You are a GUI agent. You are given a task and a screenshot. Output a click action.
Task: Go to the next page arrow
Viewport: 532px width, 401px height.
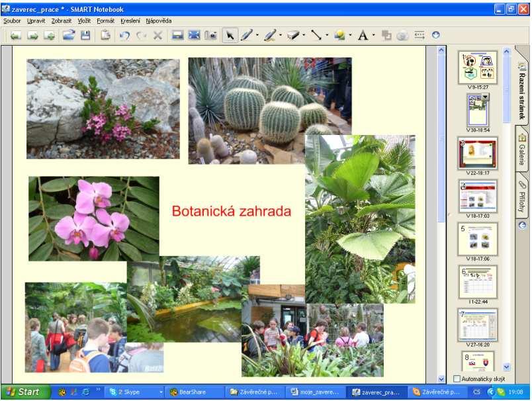[32, 35]
